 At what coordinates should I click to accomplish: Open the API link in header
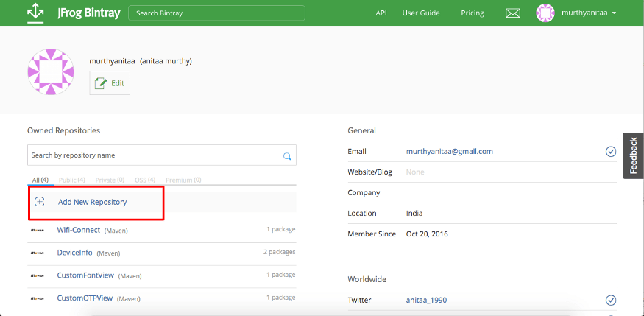pos(381,13)
